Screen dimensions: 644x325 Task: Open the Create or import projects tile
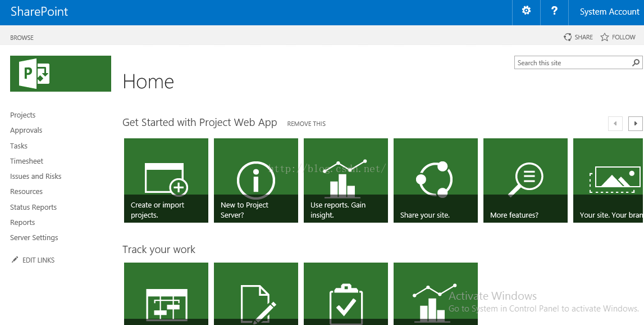click(166, 180)
